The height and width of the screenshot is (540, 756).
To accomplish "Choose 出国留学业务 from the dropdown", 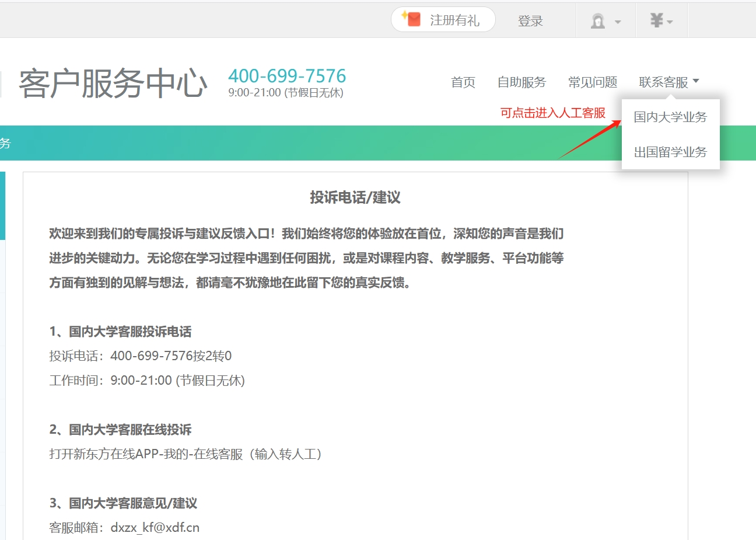I will pyautogui.click(x=670, y=152).
